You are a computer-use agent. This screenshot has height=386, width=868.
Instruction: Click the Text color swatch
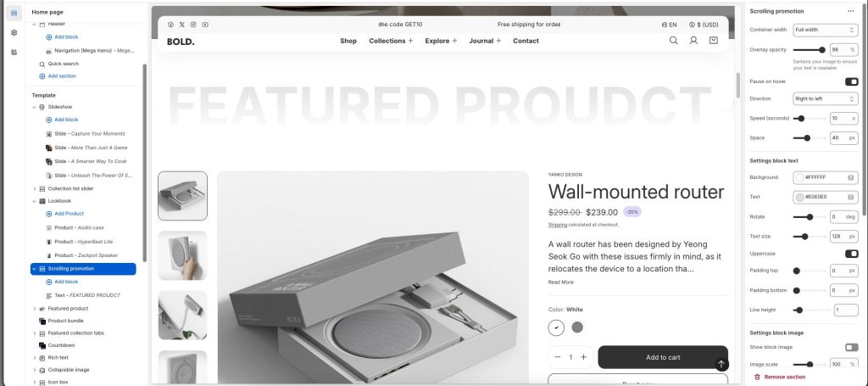(800, 197)
